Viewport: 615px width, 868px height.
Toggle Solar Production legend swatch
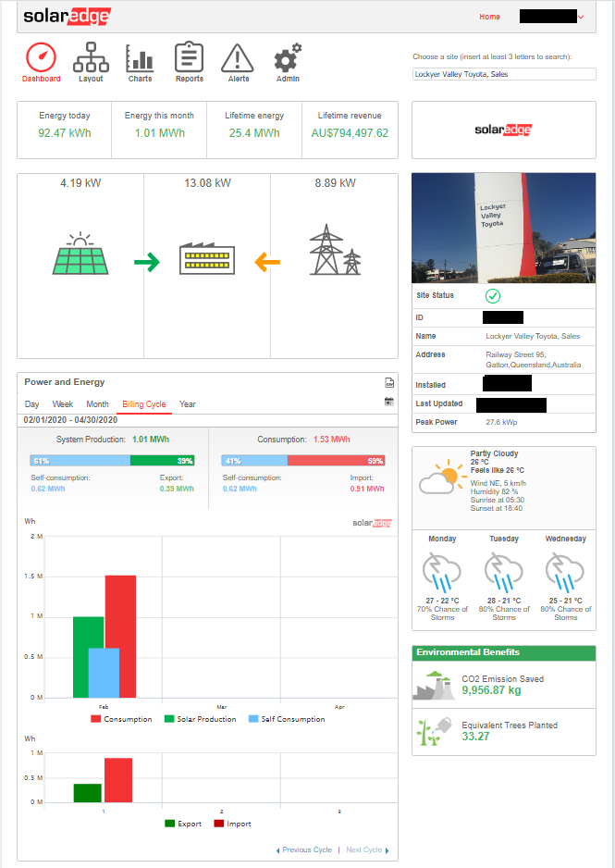tap(169, 719)
